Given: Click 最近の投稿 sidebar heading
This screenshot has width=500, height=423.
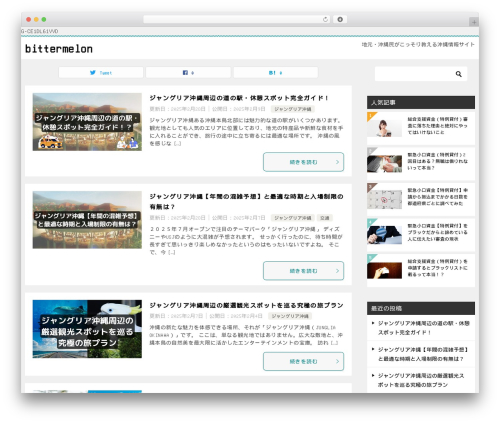Looking at the screenshot, I should 421,308.
